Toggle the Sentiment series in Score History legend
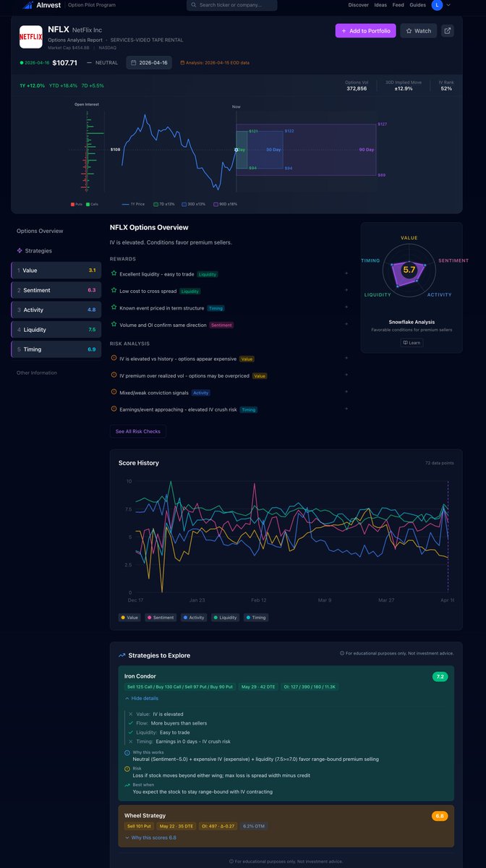The image size is (486, 868). [x=161, y=618]
